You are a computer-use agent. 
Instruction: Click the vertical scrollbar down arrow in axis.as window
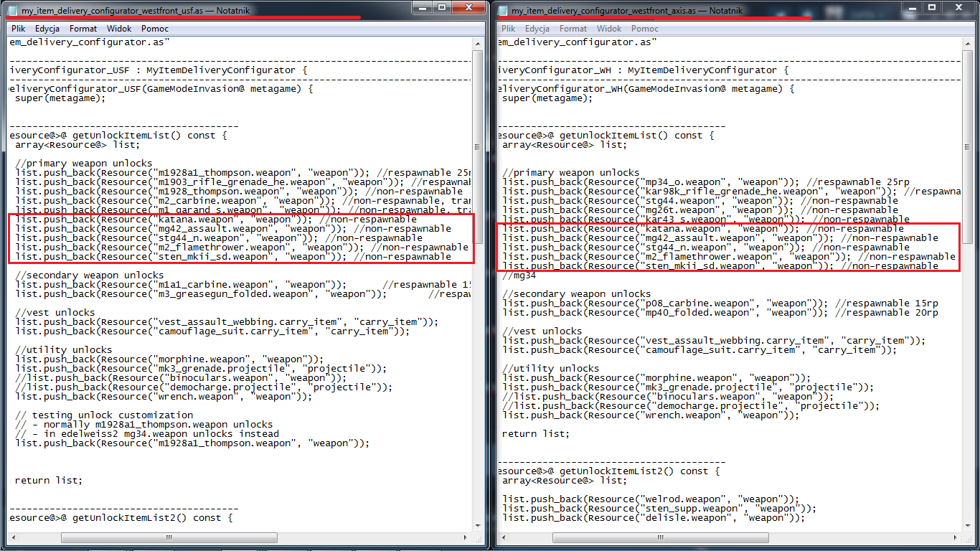tap(969, 525)
